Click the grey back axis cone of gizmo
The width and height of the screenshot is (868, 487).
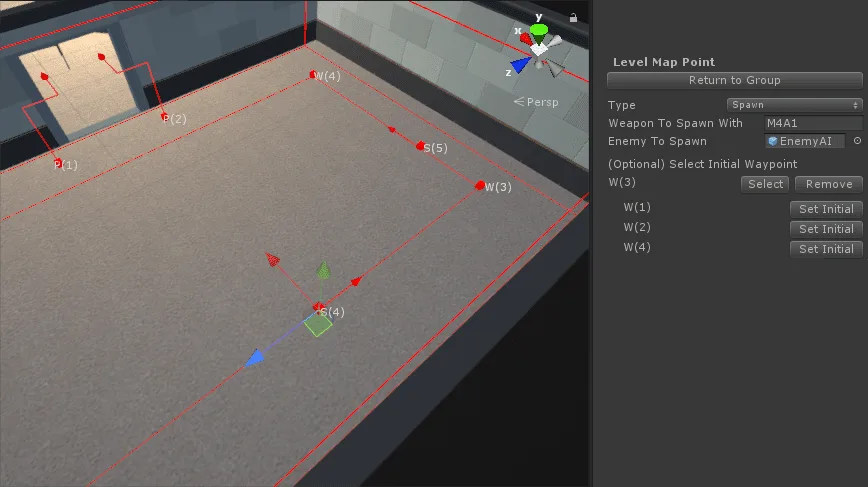[555, 68]
